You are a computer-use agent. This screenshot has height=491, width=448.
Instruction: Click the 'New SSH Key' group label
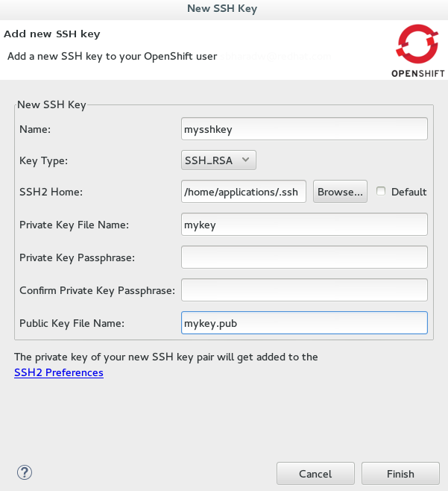coord(51,105)
